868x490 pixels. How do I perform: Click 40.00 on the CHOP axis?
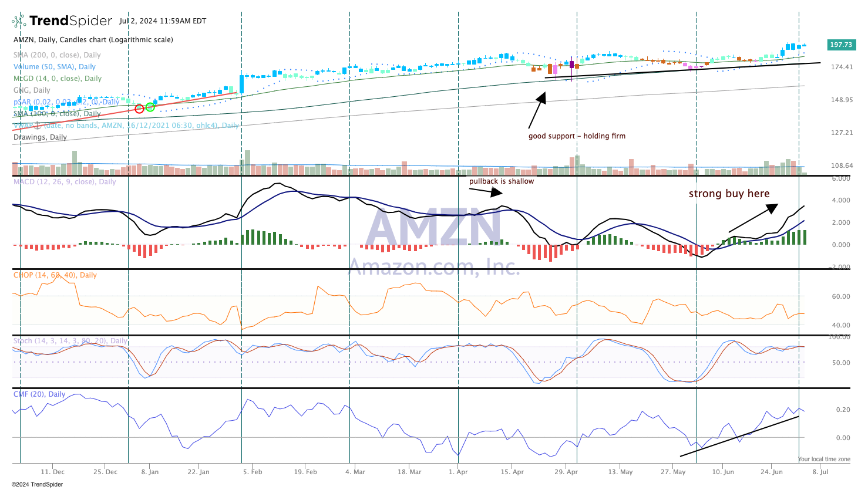coord(841,325)
